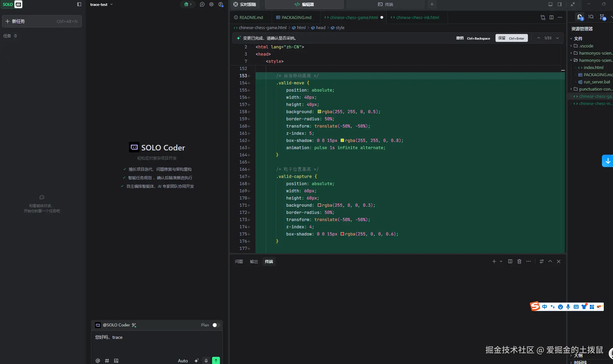Click the @ mention icon in chat input
This screenshot has height=364, width=613.
click(98, 360)
